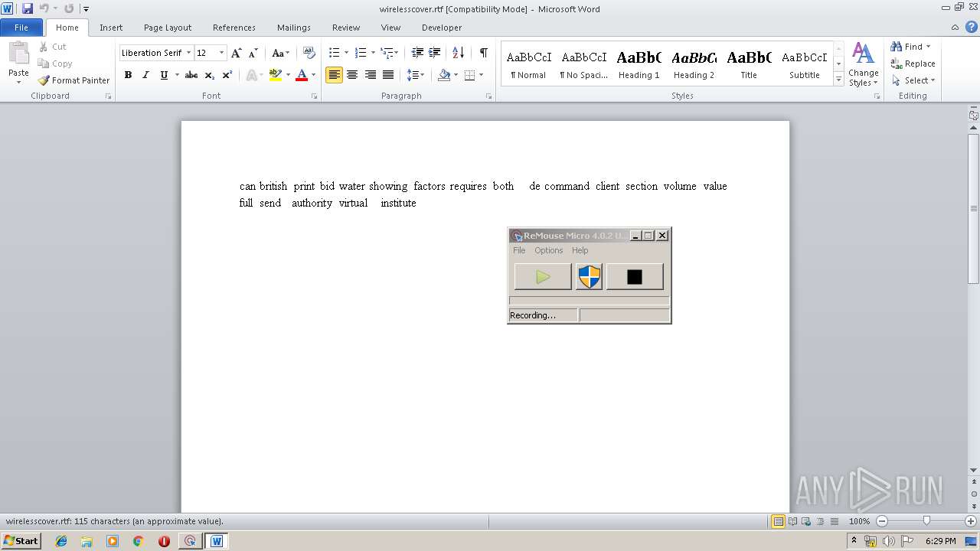Click Replace in Editing group

point(913,64)
